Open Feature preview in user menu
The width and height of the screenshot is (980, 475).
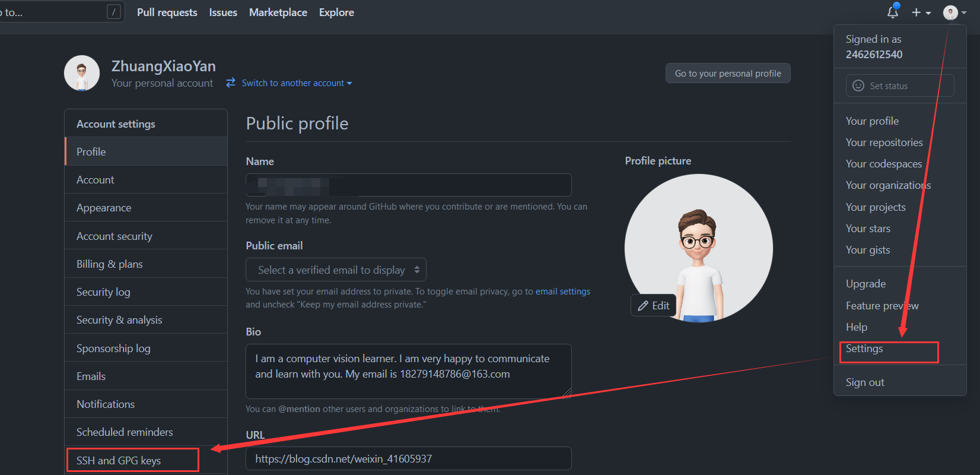click(882, 305)
